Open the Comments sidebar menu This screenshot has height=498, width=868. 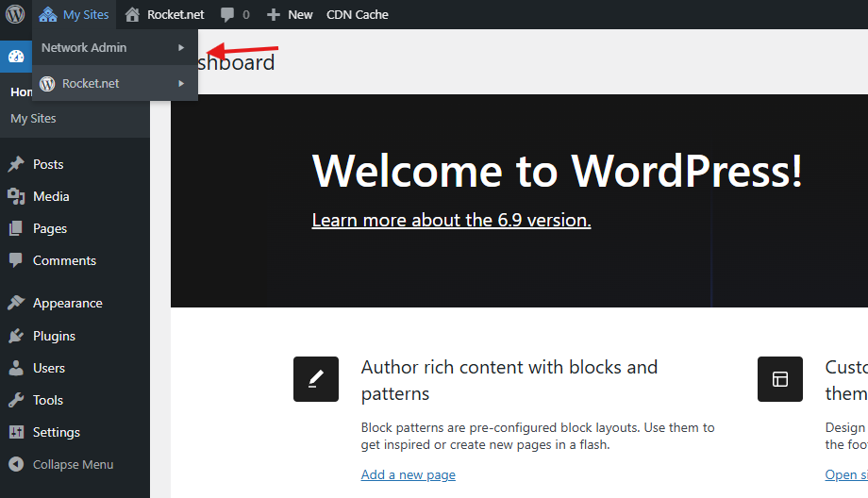click(64, 260)
